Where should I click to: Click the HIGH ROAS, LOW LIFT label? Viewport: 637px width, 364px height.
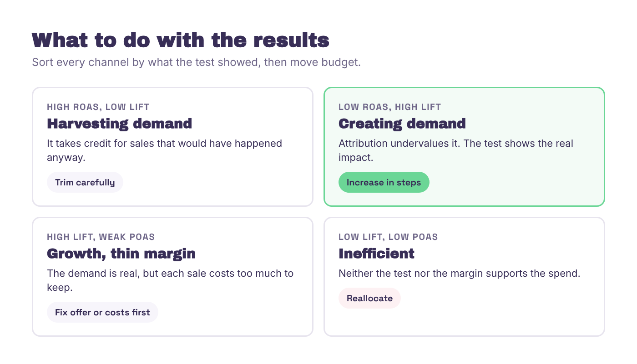(x=98, y=107)
